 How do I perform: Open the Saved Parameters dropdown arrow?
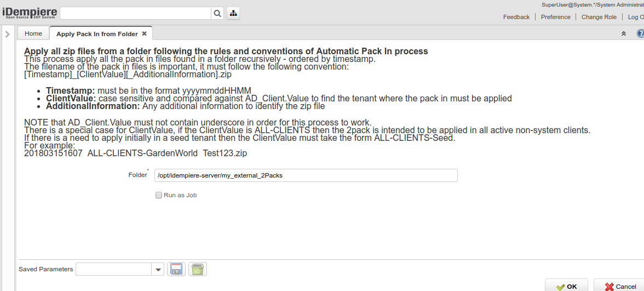point(158,269)
